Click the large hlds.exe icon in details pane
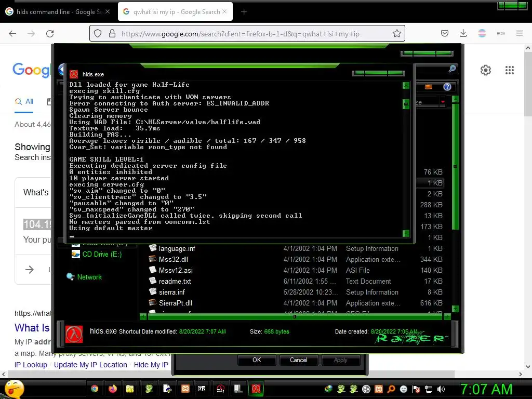The width and height of the screenshot is (532, 399). (74, 334)
